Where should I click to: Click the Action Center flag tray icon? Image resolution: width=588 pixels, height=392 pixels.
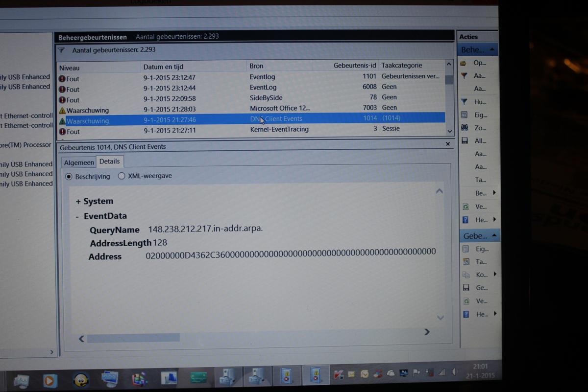tap(416, 373)
